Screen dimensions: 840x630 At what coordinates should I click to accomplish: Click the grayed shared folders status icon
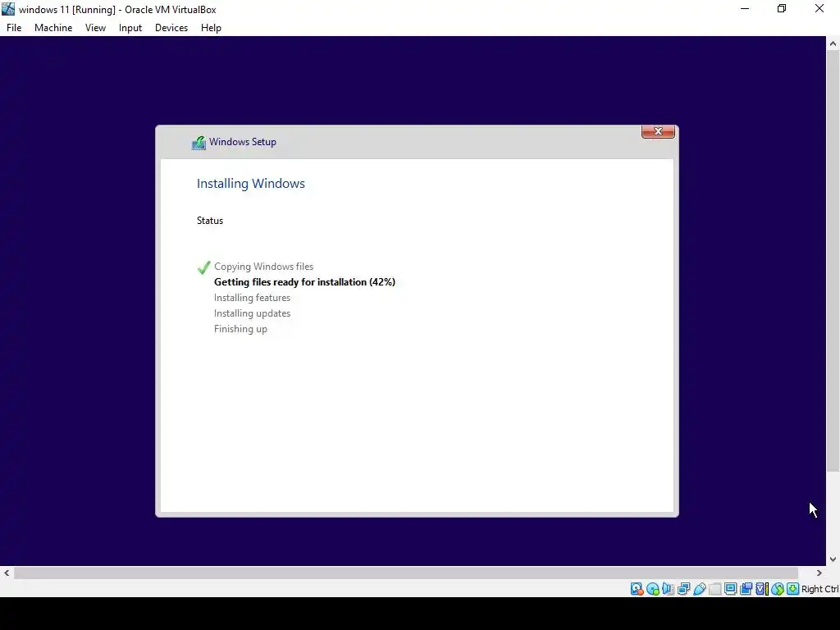[714, 589]
